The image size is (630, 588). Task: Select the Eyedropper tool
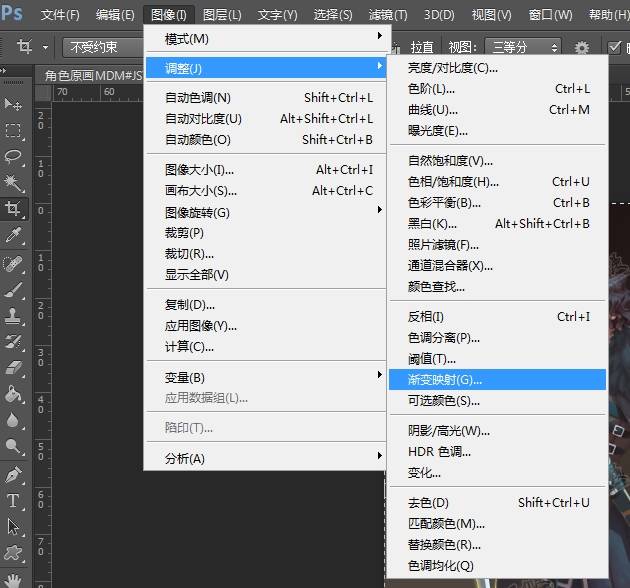tap(13, 236)
